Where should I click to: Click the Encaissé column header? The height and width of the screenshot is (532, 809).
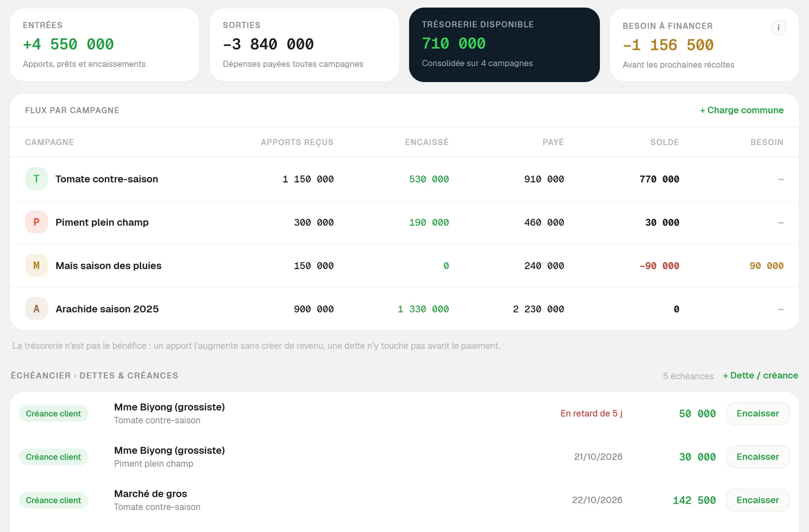(x=427, y=142)
